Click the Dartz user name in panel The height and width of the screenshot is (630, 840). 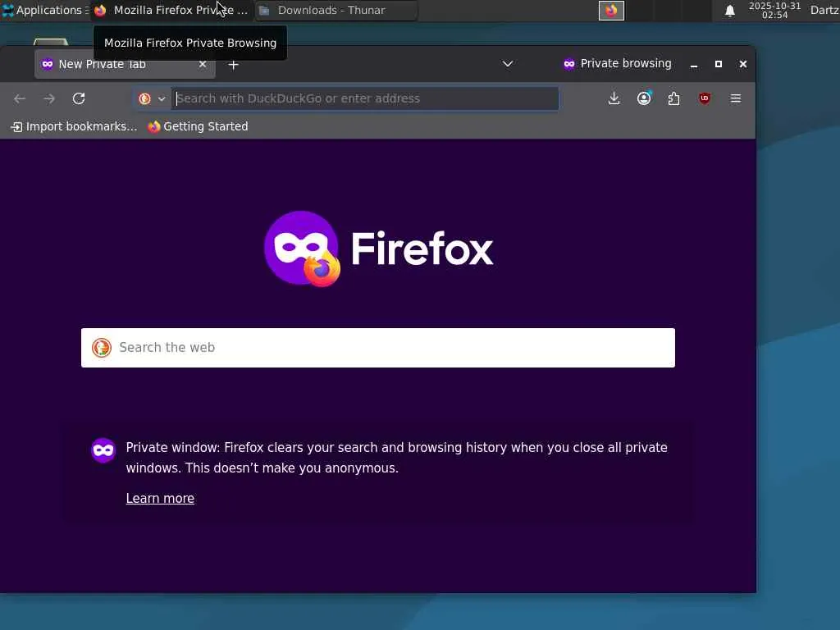click(824, 10)
